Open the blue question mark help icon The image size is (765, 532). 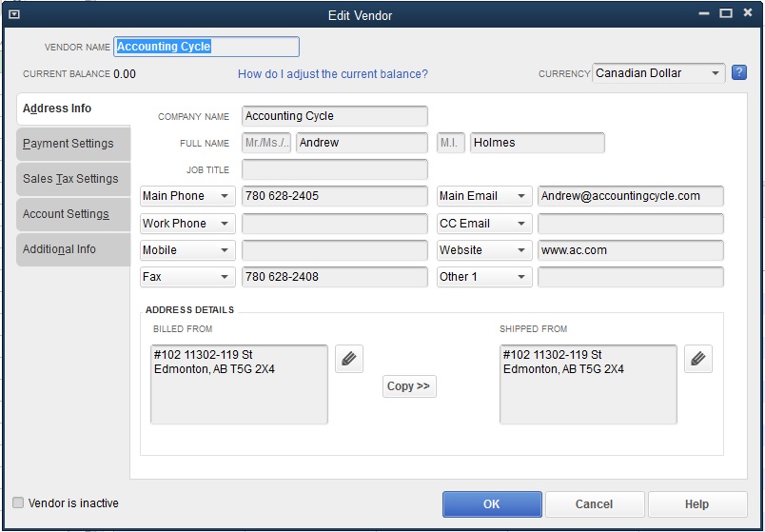coord(739,72)
